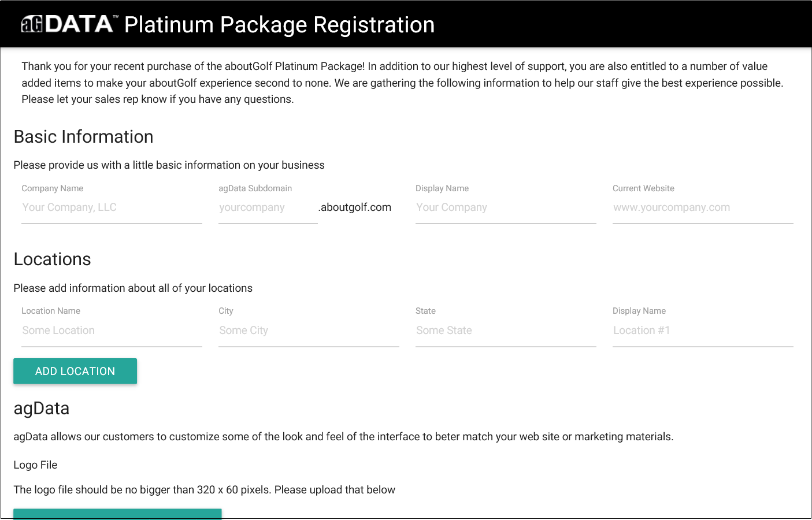This screenshot has height=520, width=812.
Task: Click into the agData Subdomain field
Action: click(x=268, y=208)
